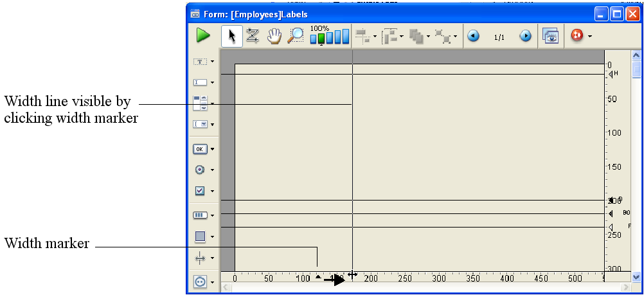Maximize the form window

(617, 14)
